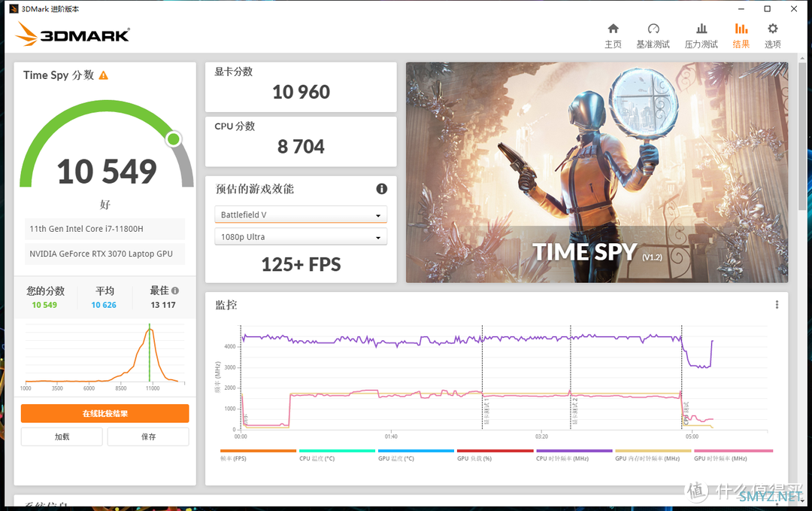This screenshot has width=812, height=511.
Task: Open the 1080p Ultra resolution dropdown
Action: [x=301, y=237]
